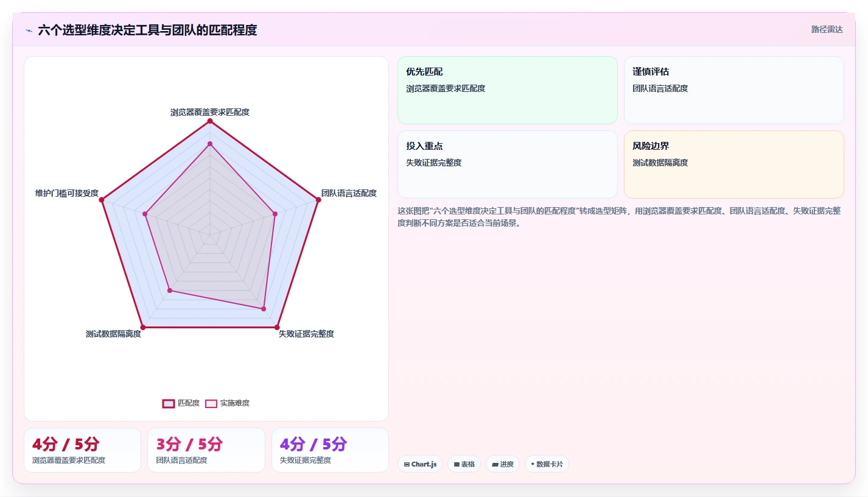Click the 3分 / 5分 团队语言适配度 stat card

206,450
